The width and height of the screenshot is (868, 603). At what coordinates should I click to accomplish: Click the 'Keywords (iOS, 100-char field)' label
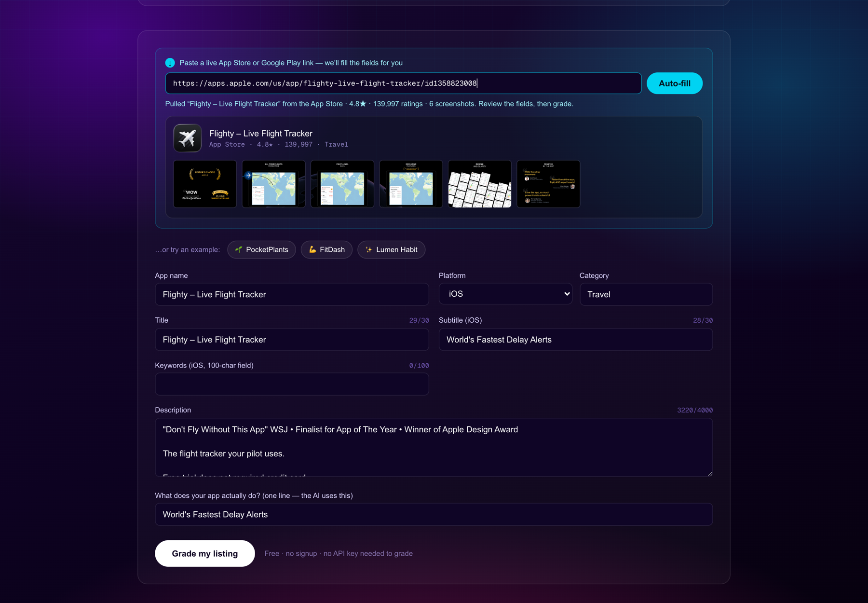click(x=204, y=365)
